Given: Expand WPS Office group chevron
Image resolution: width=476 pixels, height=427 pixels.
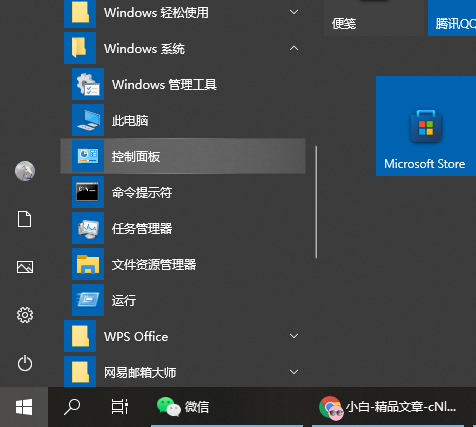Looking at the screenshot, I should click(x=294, y=336).
